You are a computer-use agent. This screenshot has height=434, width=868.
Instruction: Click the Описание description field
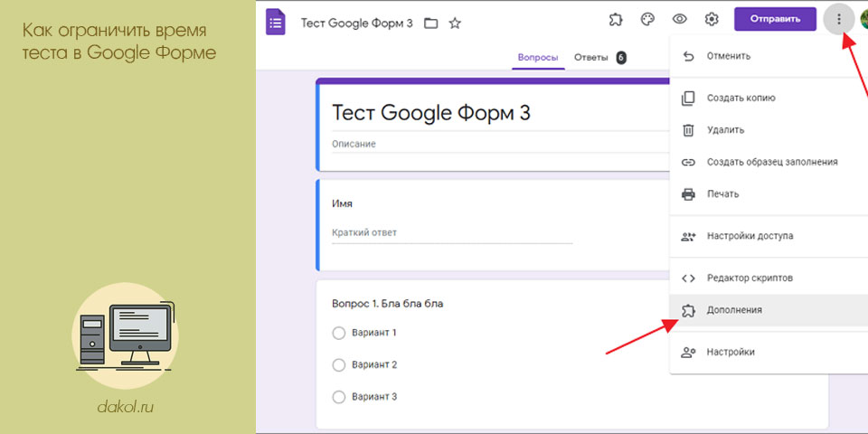click(x=498, y=145)
